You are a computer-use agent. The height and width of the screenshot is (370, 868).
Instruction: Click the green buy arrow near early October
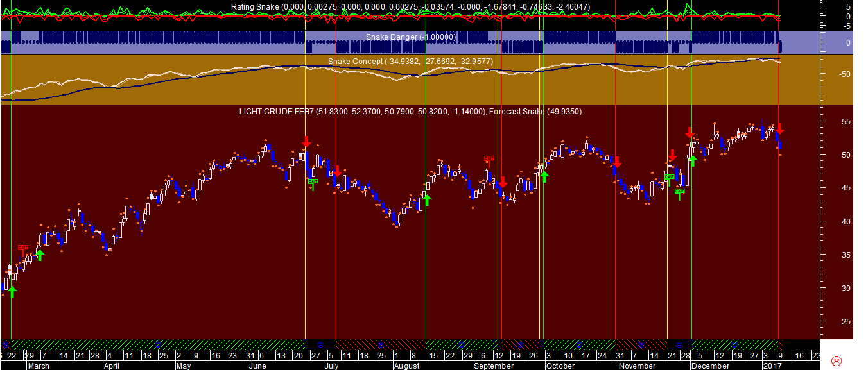544,176
